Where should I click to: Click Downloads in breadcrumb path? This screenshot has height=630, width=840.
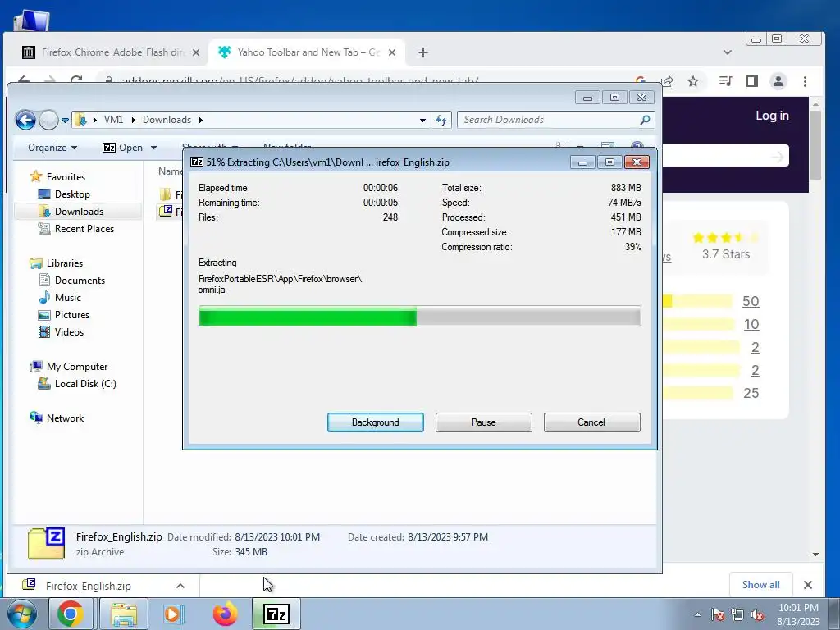coord(167,120)
